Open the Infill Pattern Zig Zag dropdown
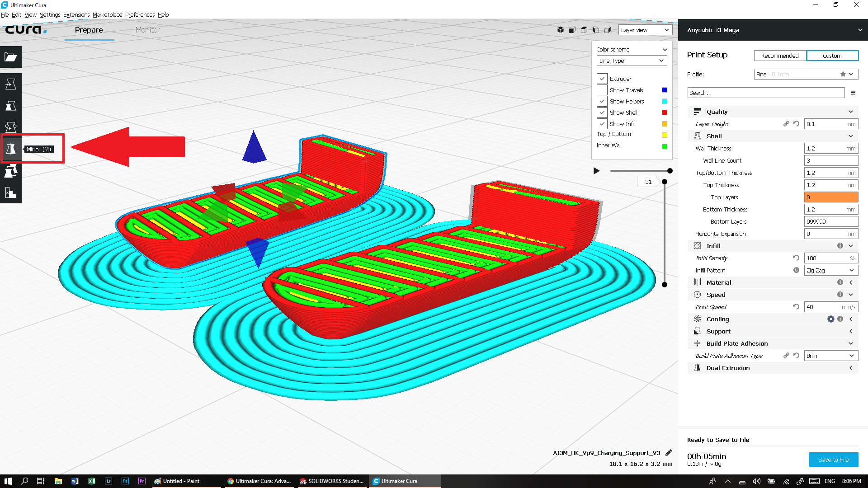The height and width of the screenshot is (488, 868). click(831, 270)
